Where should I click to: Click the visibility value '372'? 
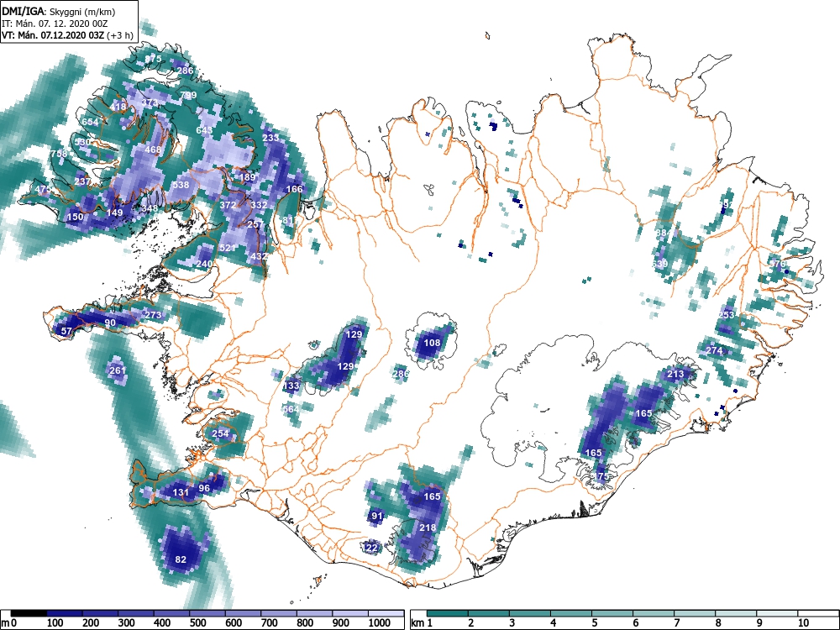pyautogui.click(x=228, y=205)
